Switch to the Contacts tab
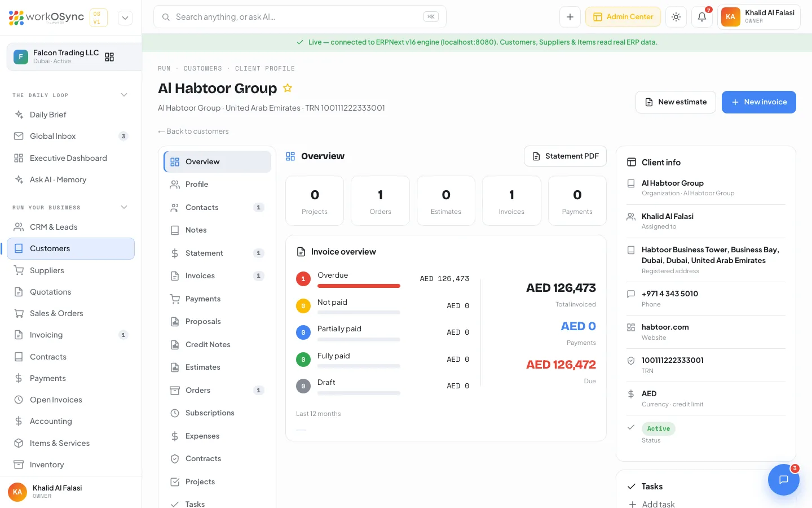Viewport: 812px width, 508px height. click(x=217, y=207)
